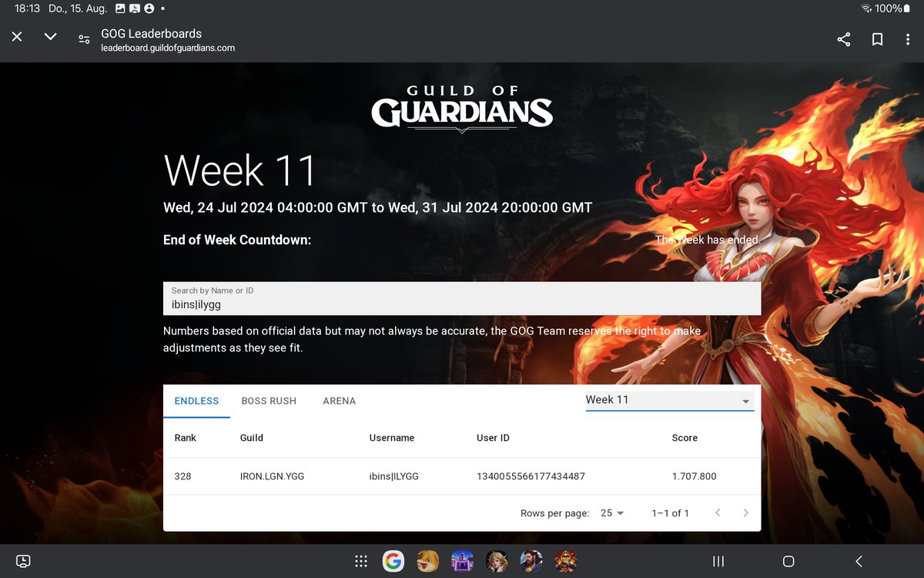Tap the 18:13 clock in the status bar
The height and width of the screenshot is (578, 924).
(27, 8)
